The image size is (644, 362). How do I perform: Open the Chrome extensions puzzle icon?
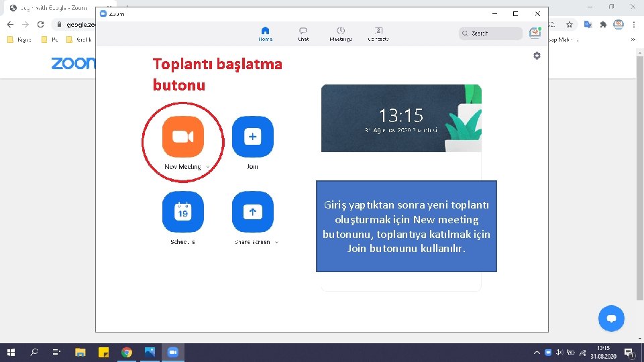(603, 25)
